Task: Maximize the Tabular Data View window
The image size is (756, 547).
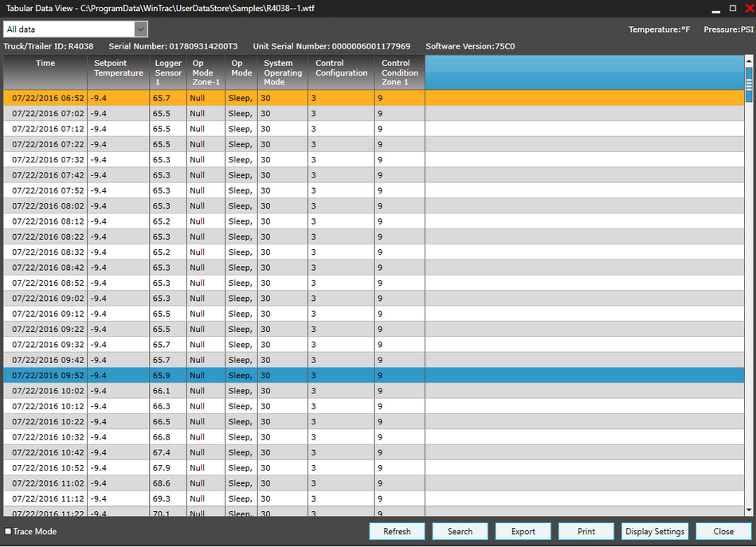Action: click(733, 8)
